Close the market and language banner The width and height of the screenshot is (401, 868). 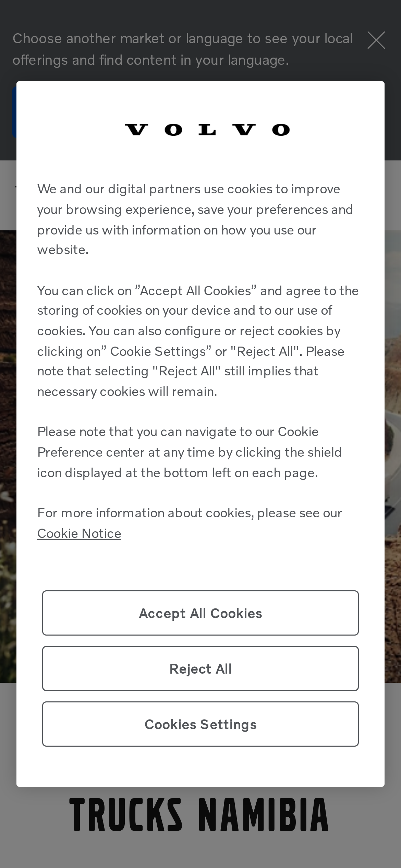376,40
